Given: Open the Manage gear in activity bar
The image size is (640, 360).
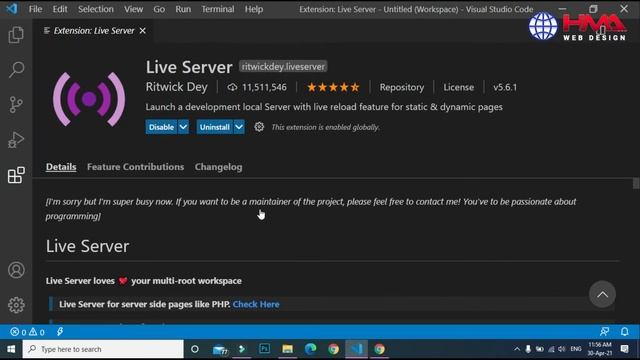Looking at the screenshot, I should pyautogui.click(x=16, y=305).
